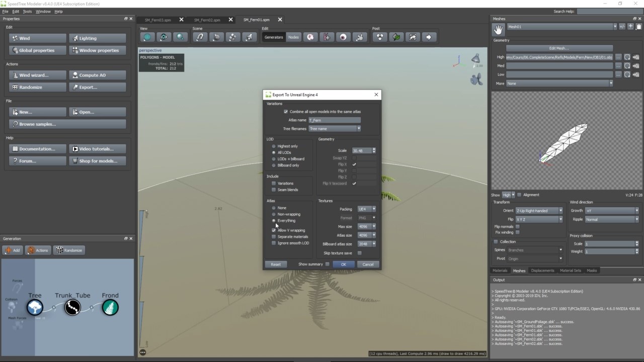
Task: Expand the Orient Z-Up Right-handed dropdown
Action: 539,211
